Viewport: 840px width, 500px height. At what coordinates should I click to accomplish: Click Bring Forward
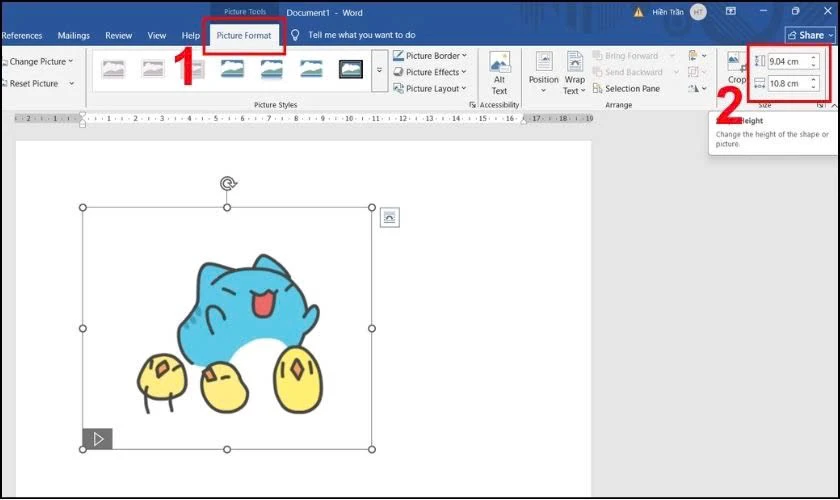[x=626, y=56]
